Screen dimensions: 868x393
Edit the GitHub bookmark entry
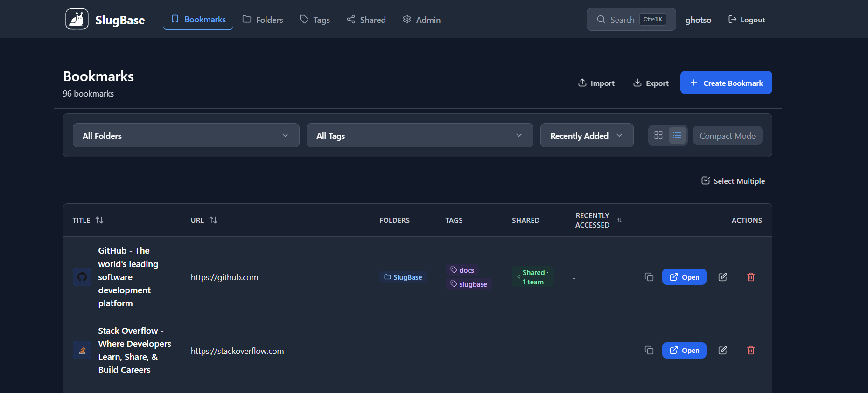coord(722,277)
